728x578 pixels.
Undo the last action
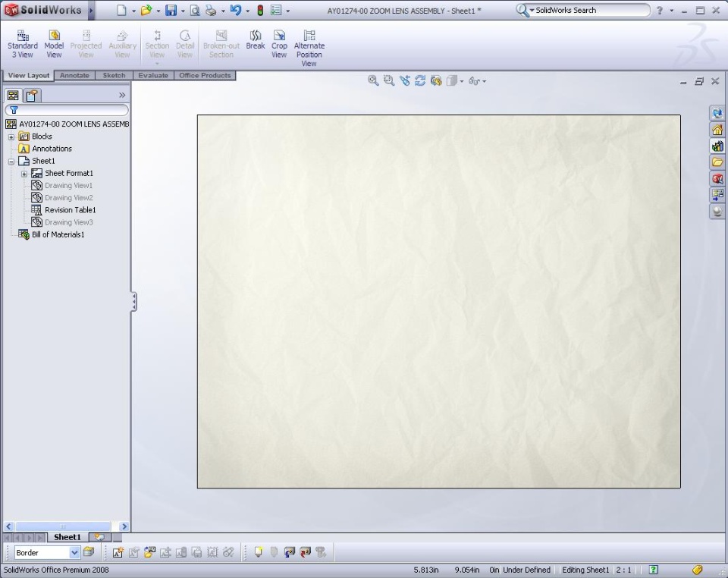pyautogui.click(x=235, y=10)
